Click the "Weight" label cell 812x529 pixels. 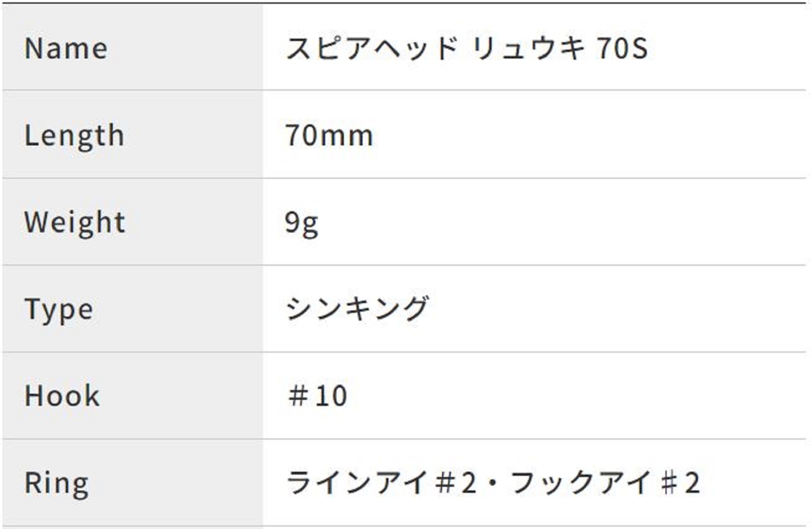[x=75, y=223]
